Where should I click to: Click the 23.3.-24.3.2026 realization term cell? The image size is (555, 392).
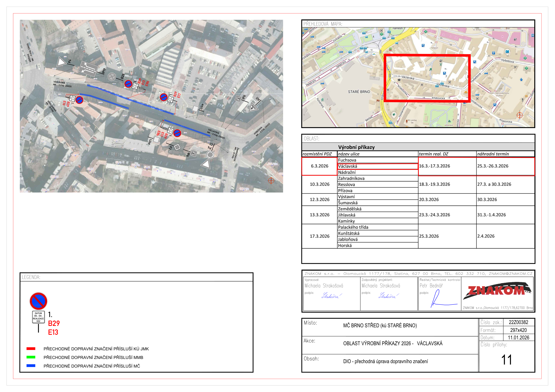(447, 215)
